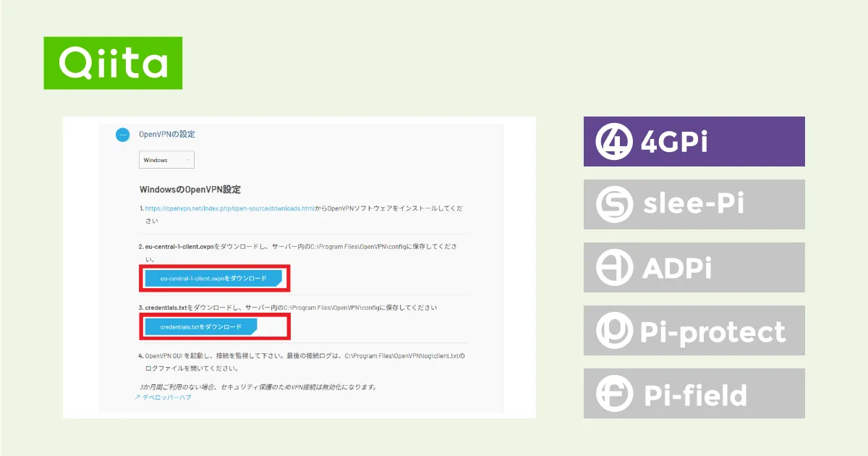
Task: Click the credentials.txtをダウンロード button
Action: [x=200, y=327]
